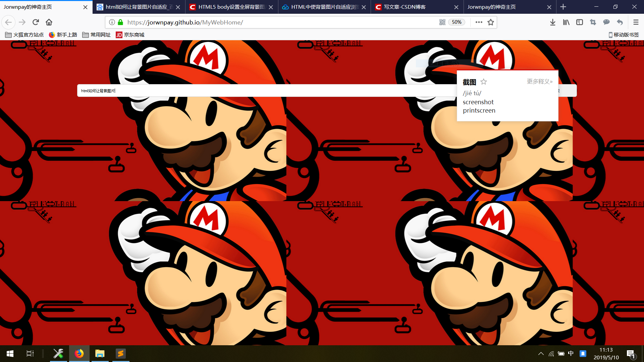Toggle the sidebar view icon
Viewport: 644px width, 362px height.
(580, 22)
